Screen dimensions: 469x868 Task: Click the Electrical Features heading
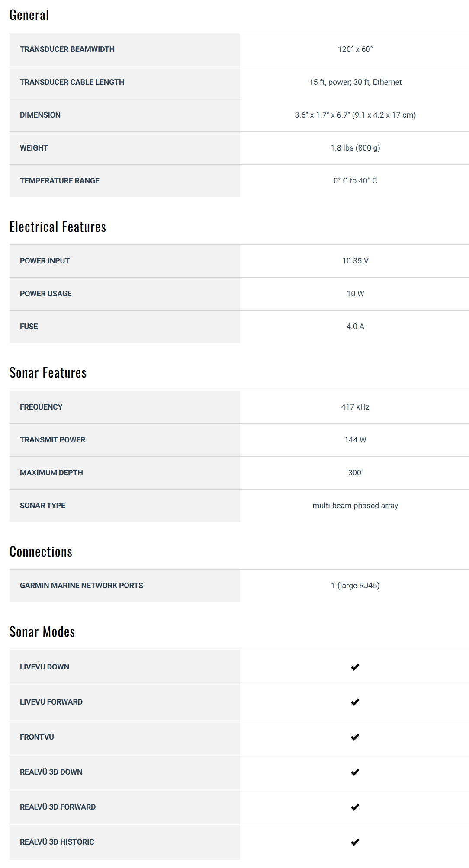tap(58, 227)
